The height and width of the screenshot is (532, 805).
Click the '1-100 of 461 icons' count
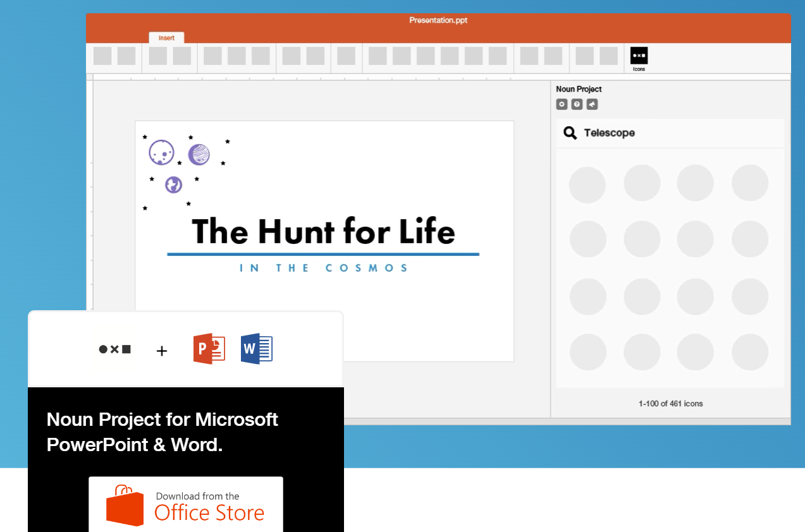[x=670, y=403]
